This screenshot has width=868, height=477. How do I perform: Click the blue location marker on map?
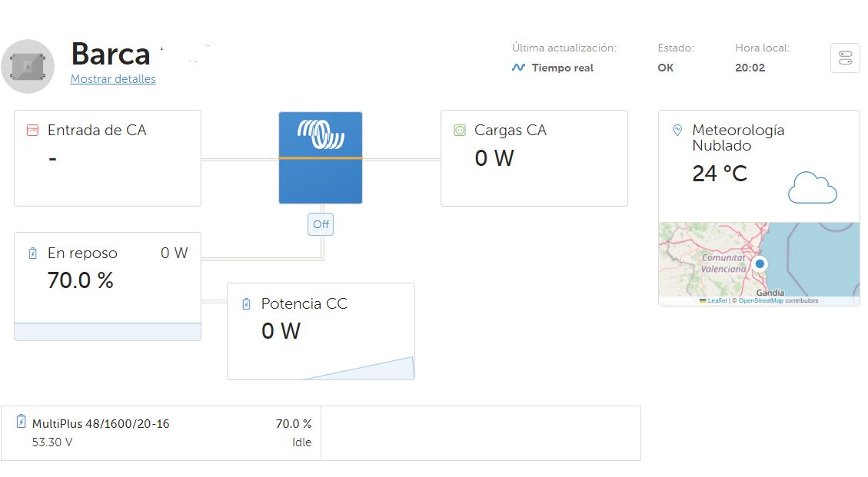[760, 264]
